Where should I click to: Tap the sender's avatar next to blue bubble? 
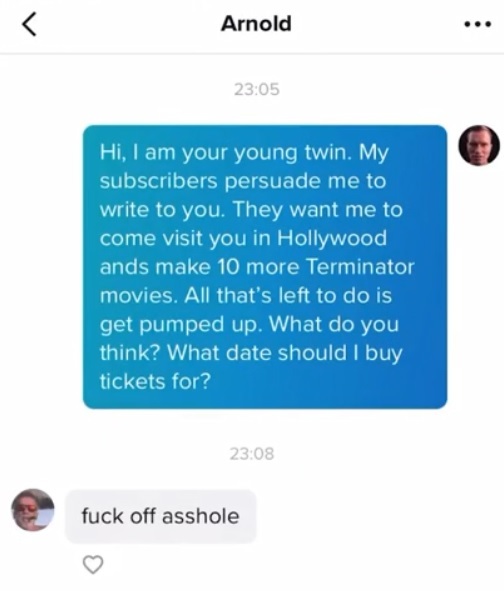(x=479, y=145)
